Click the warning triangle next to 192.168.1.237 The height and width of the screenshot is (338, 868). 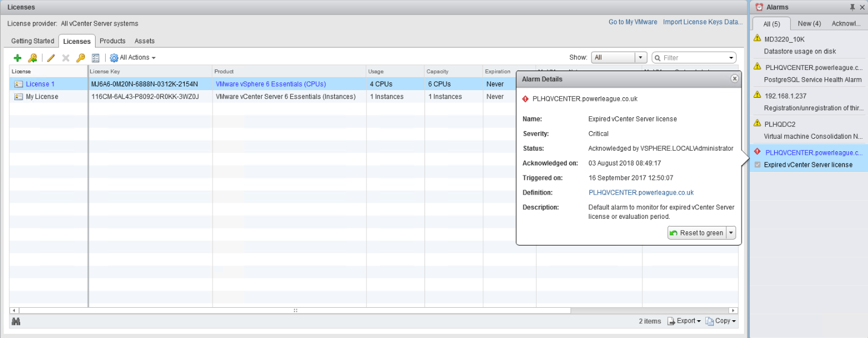[757, 95]
